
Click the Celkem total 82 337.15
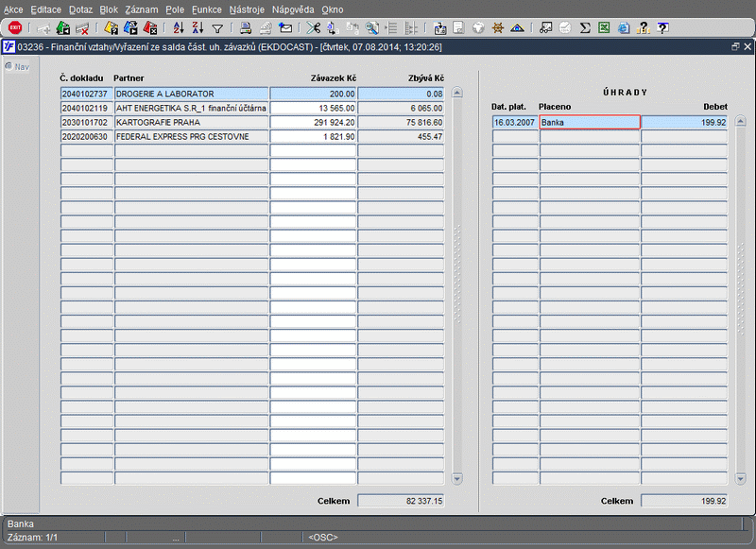click(401, 501)
